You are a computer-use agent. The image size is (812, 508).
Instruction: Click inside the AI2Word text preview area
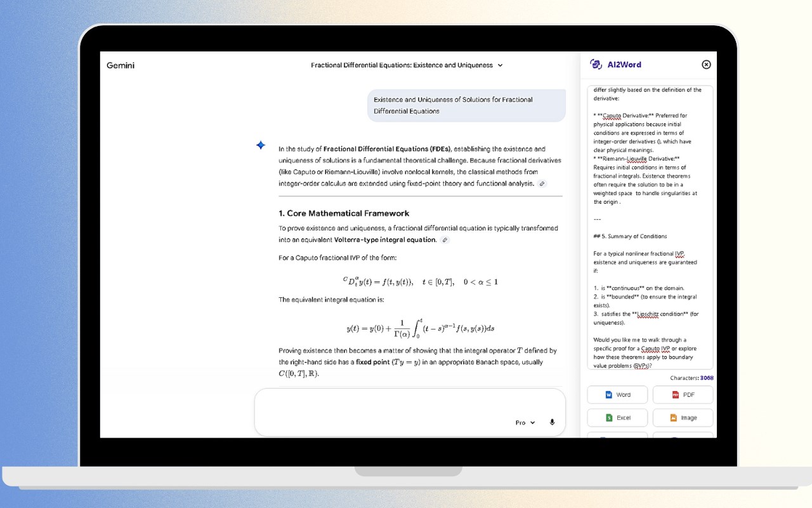click(650, 227)
